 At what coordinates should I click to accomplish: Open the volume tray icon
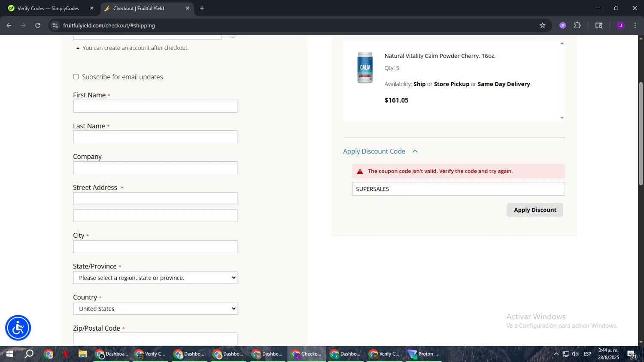pos(575,354)
